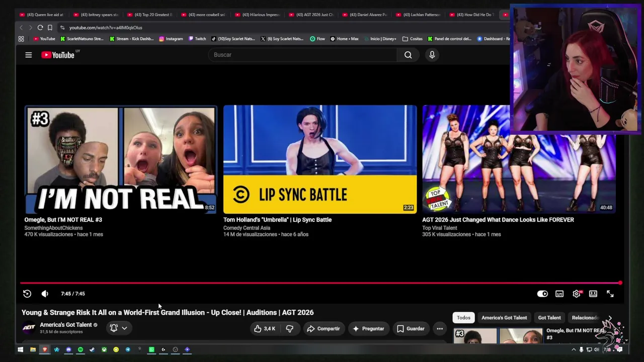The height and width of the screenshot is (362, 644).
Task: Open the Flow bookmark
Action: pos(317,39)
